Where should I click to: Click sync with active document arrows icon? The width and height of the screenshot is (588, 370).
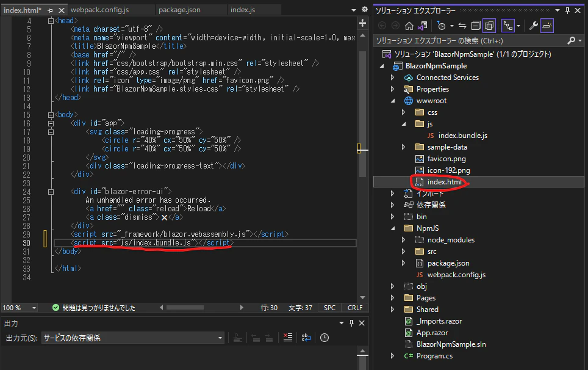click(x=462, y=26)
